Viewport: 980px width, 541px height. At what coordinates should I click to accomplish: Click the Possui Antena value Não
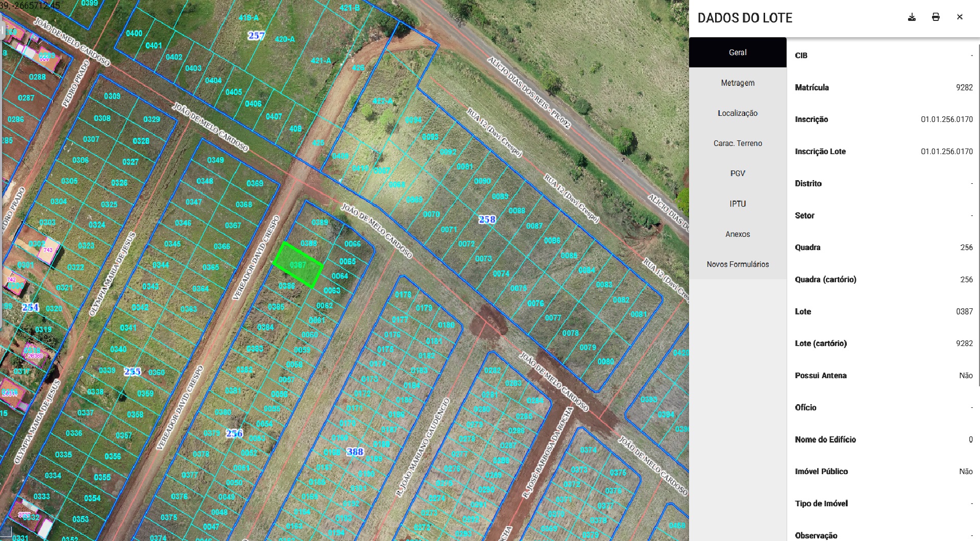tap(966, 376)
